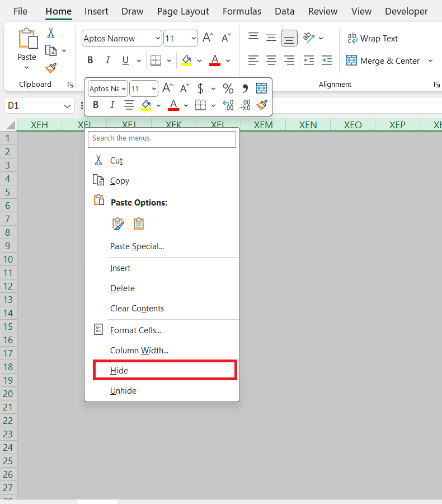Switch to the Formulas tab

tap(242, 12)
